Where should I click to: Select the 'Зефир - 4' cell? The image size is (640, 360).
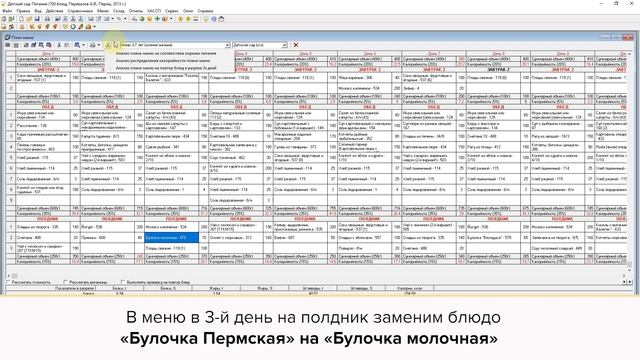coord(429,88)
